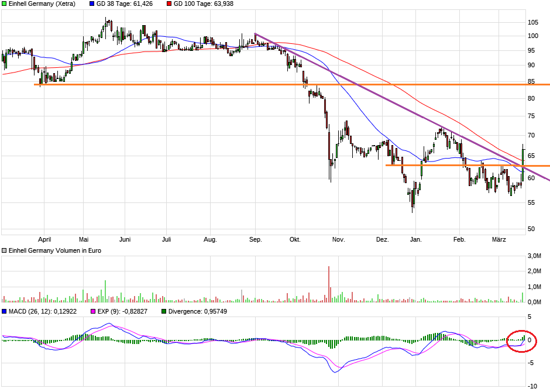Click the magenta EXP (9) legend swatch

[91, 311]
